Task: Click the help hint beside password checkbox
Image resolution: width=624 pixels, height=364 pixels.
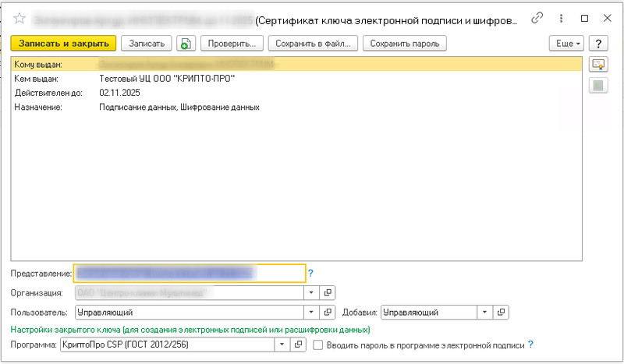Action: 530,345
